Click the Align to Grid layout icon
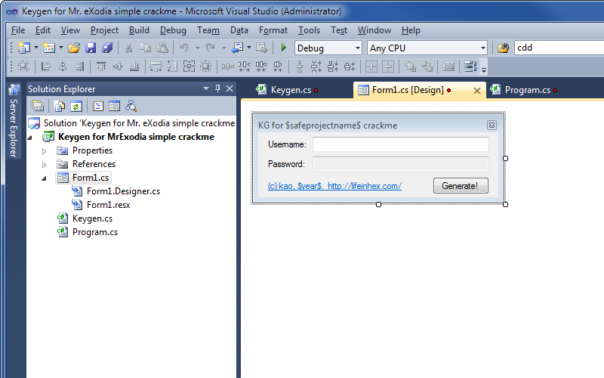 point(24,67)
